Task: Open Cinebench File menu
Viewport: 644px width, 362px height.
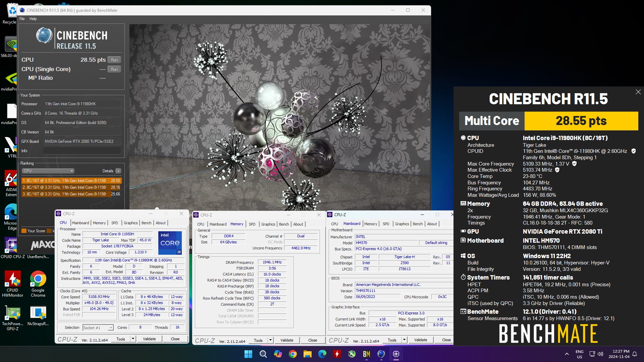Action: 22,19
